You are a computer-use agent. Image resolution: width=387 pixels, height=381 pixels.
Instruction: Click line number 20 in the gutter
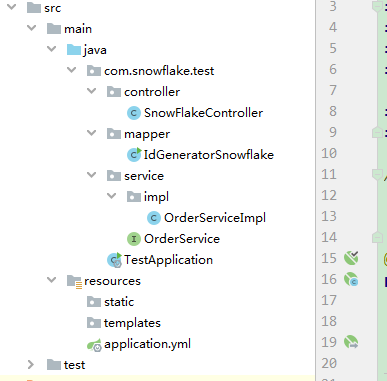tap(329, 363)
